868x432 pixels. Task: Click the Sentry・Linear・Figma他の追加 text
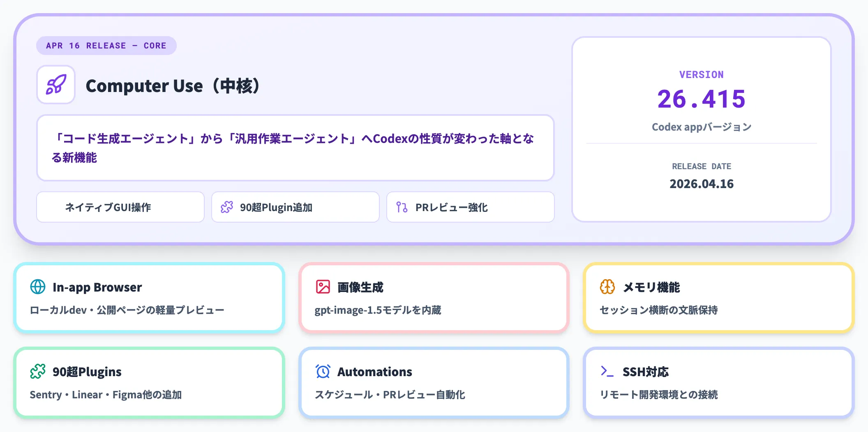pyautogui.click(x=106, y=395)
